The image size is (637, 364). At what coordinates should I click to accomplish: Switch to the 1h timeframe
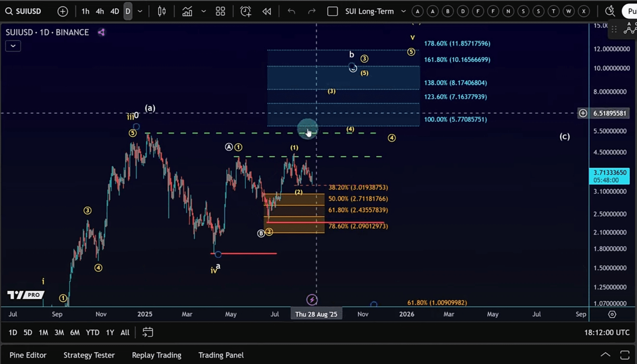coord(85,11)
